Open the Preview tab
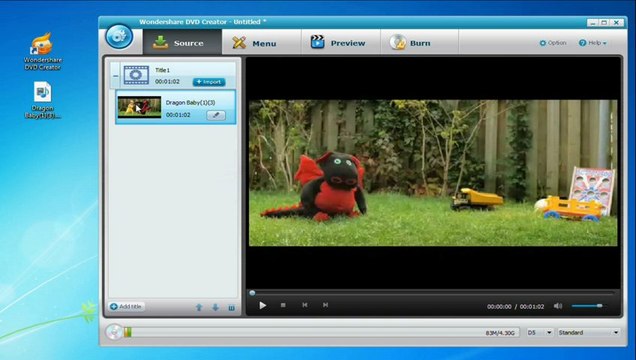This screenshot has height=360, width=636. click(340, 42)
